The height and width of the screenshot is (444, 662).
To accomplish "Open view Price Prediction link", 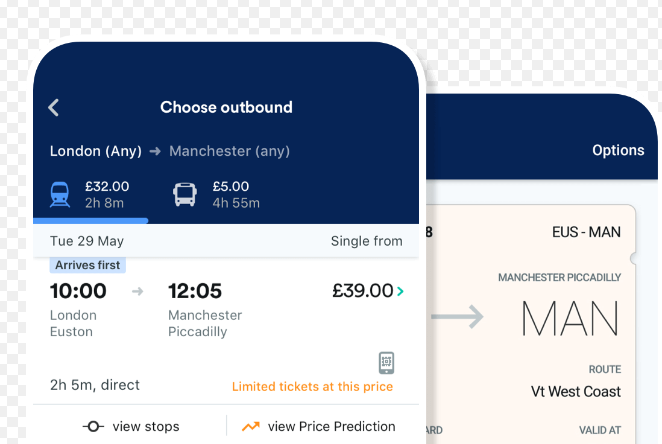I will tap(332, 426).
